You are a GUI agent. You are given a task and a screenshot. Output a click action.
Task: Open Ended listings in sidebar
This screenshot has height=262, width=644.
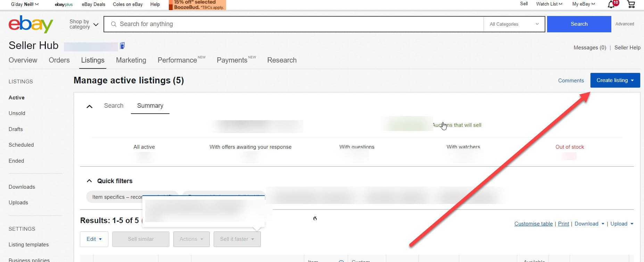tap(16, 161)
